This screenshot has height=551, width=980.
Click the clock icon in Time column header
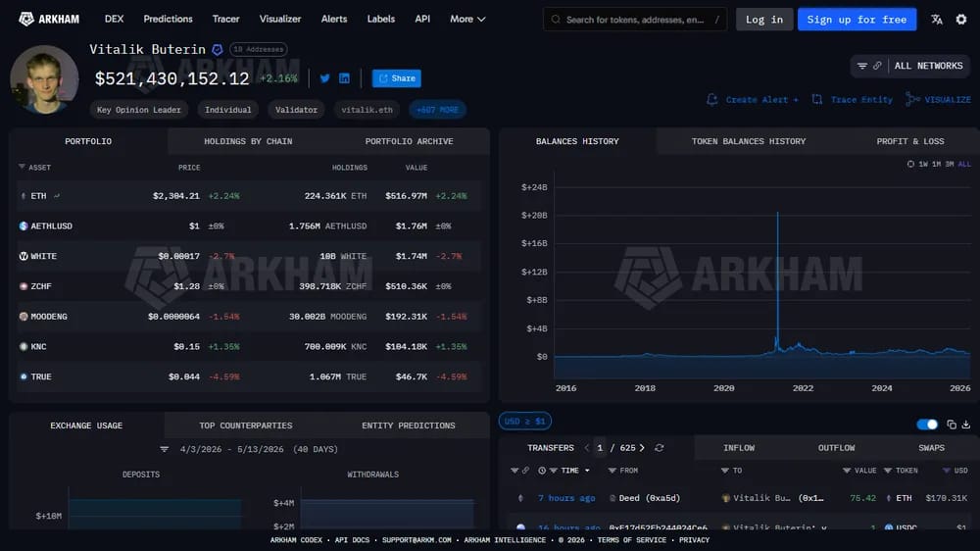point(542,471)
